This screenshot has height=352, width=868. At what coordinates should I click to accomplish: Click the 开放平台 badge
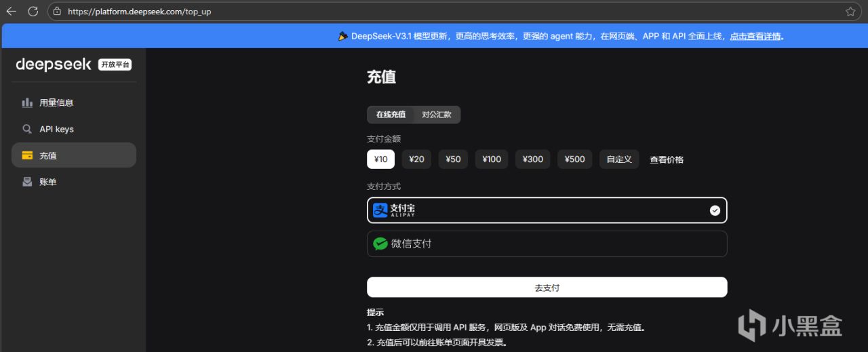[115, 65]
